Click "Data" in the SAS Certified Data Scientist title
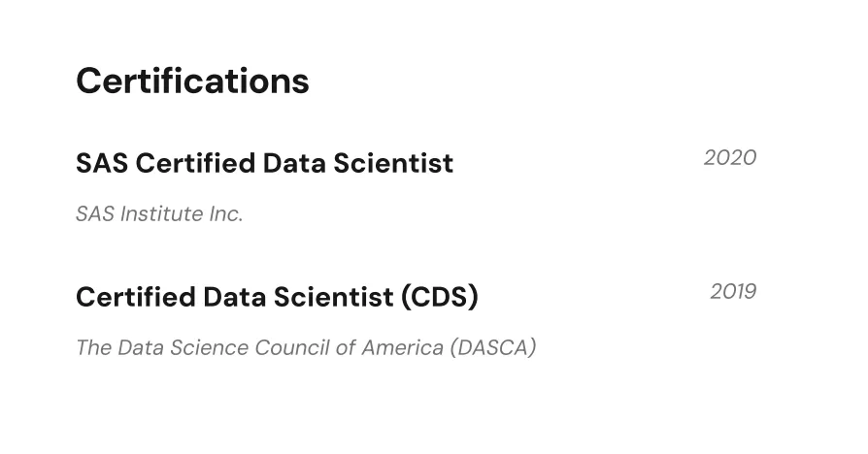 coord(294,163)
